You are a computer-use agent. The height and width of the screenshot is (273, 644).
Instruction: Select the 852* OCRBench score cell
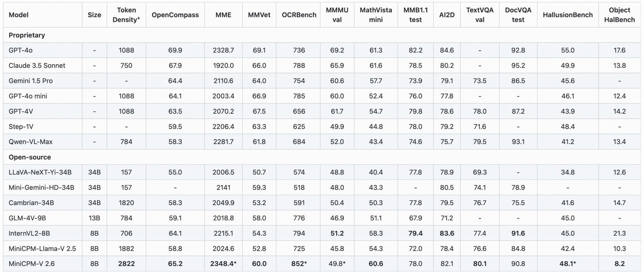click(299, 264)
